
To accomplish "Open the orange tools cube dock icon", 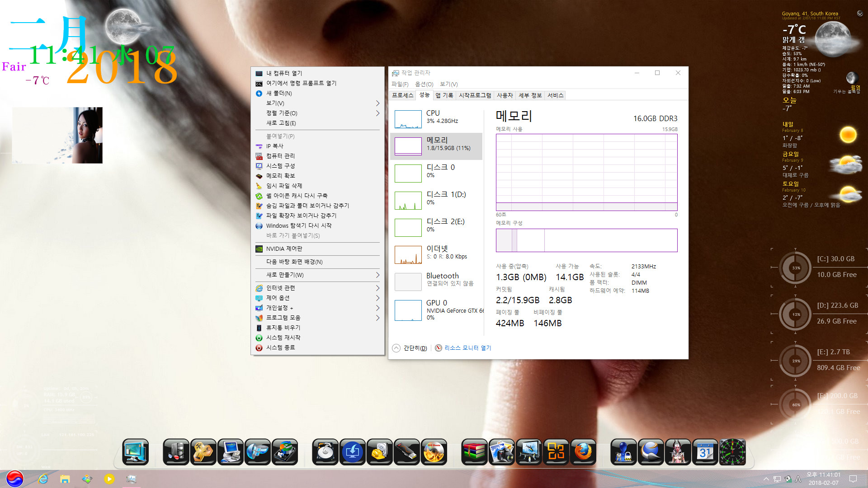I will coord(203,451).
